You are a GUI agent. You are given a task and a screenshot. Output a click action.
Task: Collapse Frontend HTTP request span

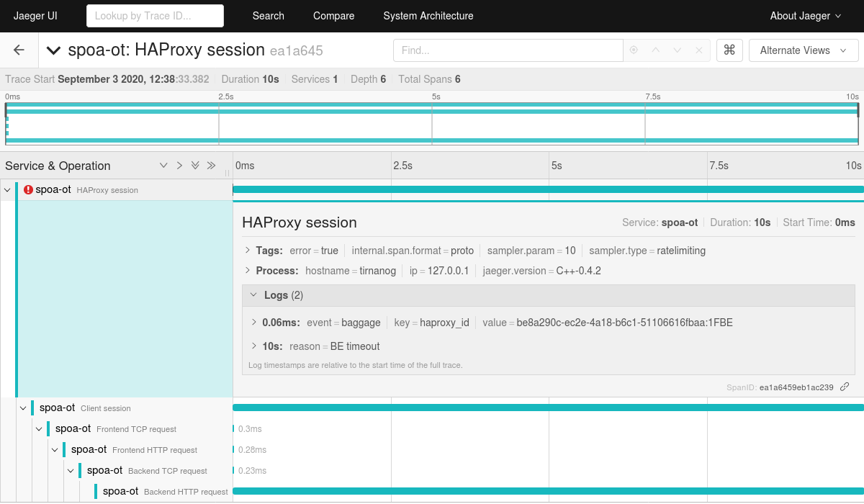pyautogui.click(x=55, y=450)
